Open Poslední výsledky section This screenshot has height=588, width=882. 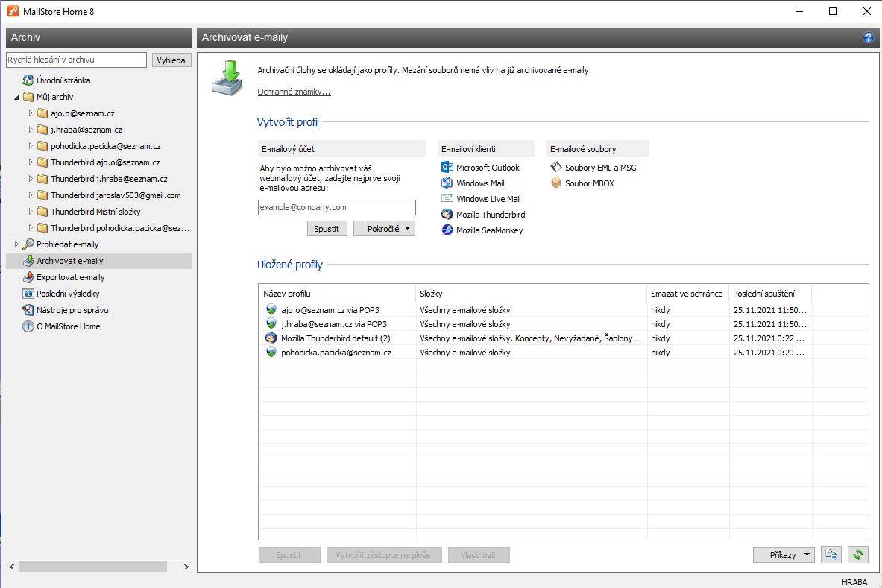pyautogui.click(x=68, y=294)
